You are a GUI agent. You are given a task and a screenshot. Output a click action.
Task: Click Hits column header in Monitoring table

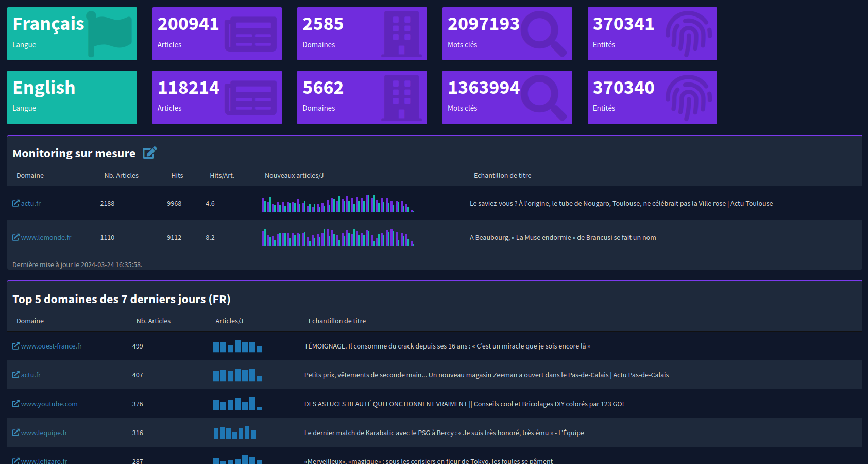click(x=177, y=175)
